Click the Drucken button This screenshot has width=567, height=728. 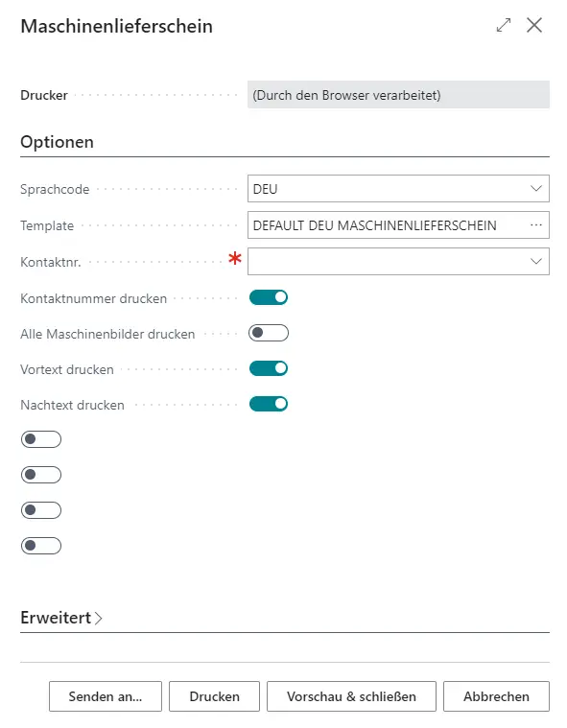214,696
